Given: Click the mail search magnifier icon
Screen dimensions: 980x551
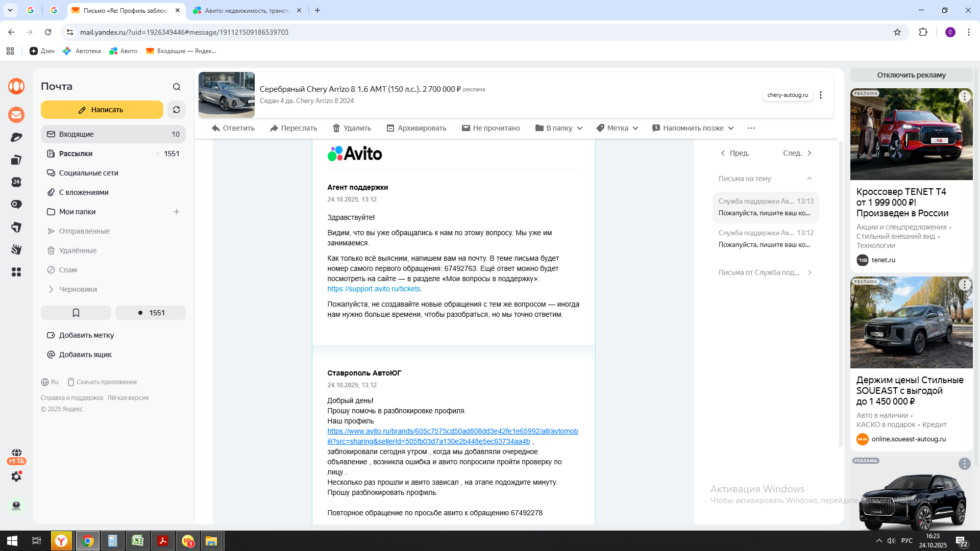Looking at the screenshot, I should click(177, 87).
